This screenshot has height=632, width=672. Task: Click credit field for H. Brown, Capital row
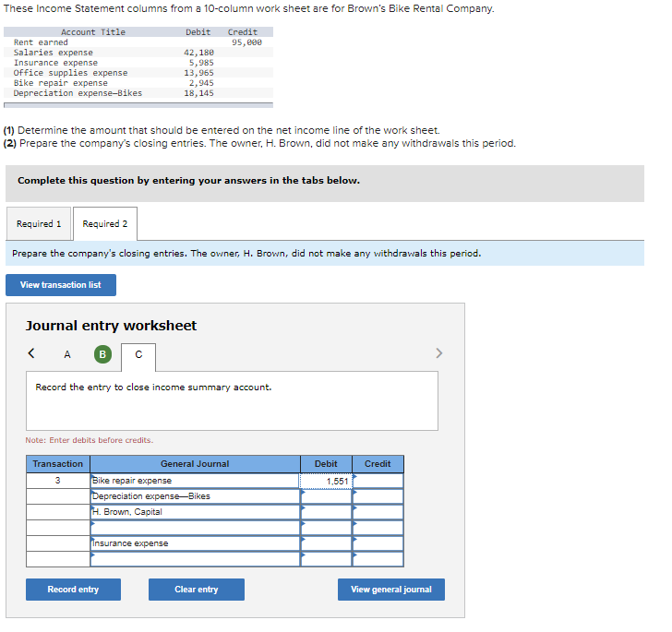point(378,512)
